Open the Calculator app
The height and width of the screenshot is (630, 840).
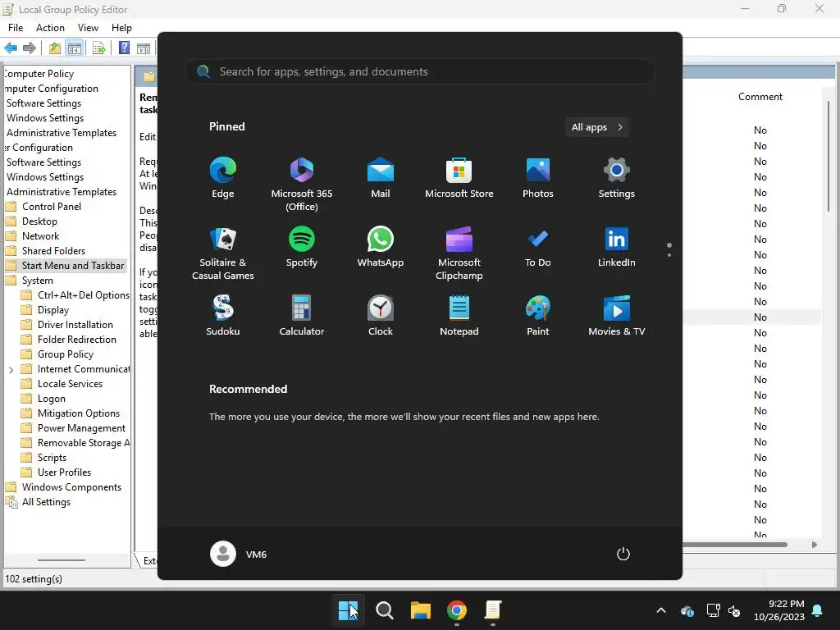click(x=302, y=316)
